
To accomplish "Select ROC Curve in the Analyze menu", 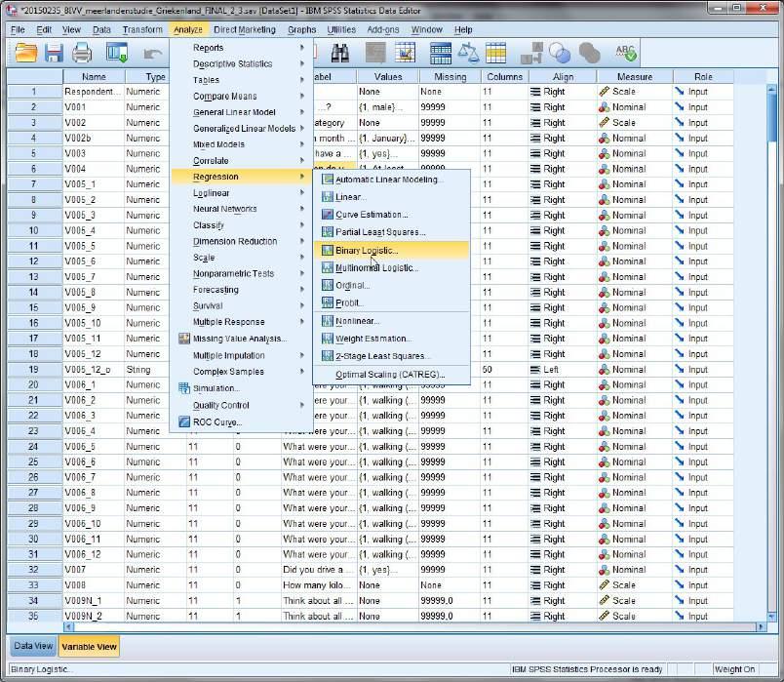I will click(241, 422).
